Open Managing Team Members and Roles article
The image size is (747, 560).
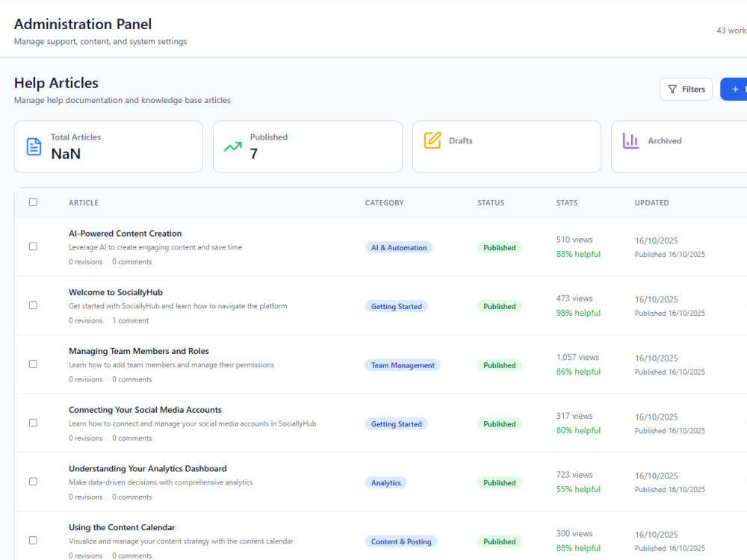(x=139, y=351)
